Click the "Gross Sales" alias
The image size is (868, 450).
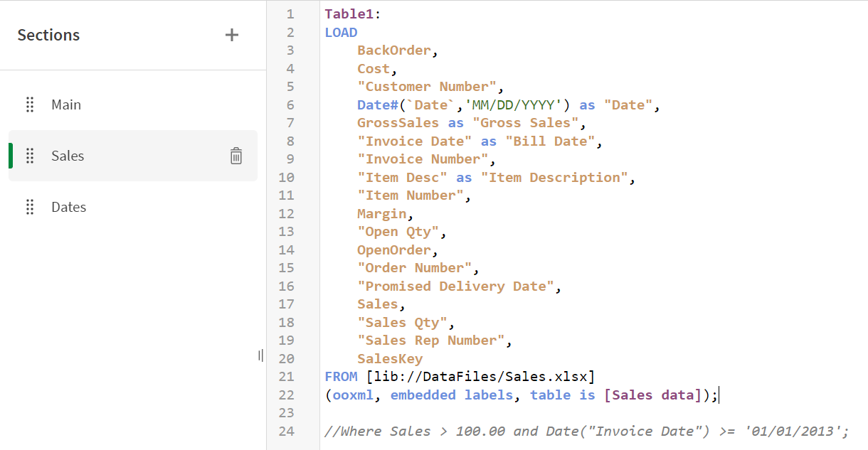[x=526, y=123]
